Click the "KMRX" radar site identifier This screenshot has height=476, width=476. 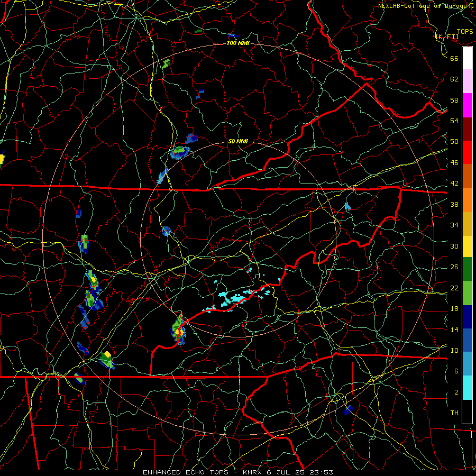pyautogui.click(x=253, y=472)
